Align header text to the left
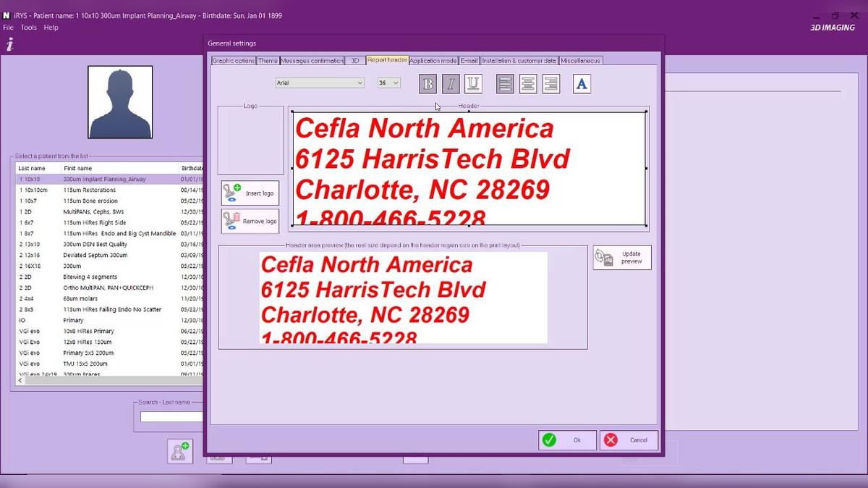 click(x=505, y=84)
